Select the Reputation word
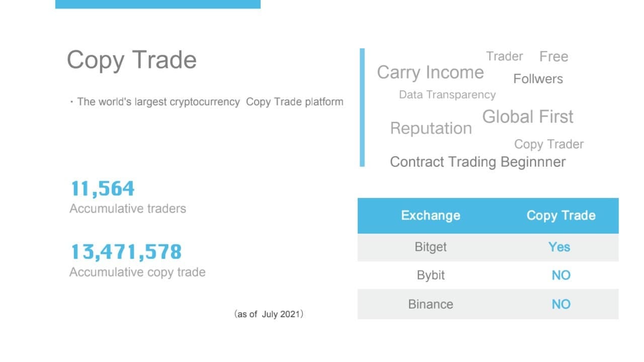 click(431, 128)
